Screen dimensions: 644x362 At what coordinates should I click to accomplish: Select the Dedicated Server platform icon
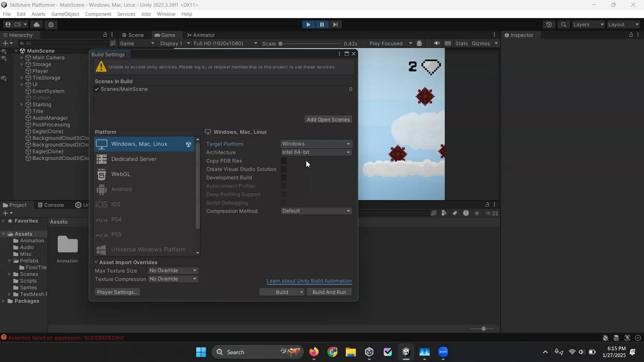(x=102, y=159)
